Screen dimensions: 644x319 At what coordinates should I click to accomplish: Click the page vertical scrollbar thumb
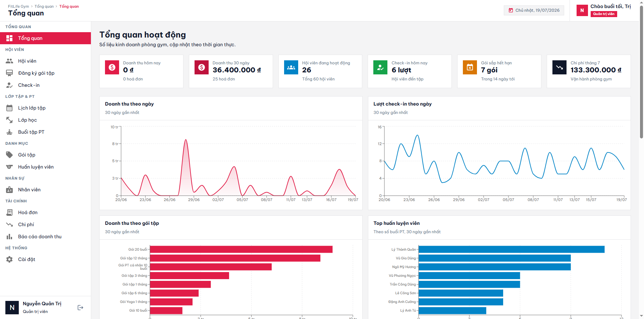641,72
